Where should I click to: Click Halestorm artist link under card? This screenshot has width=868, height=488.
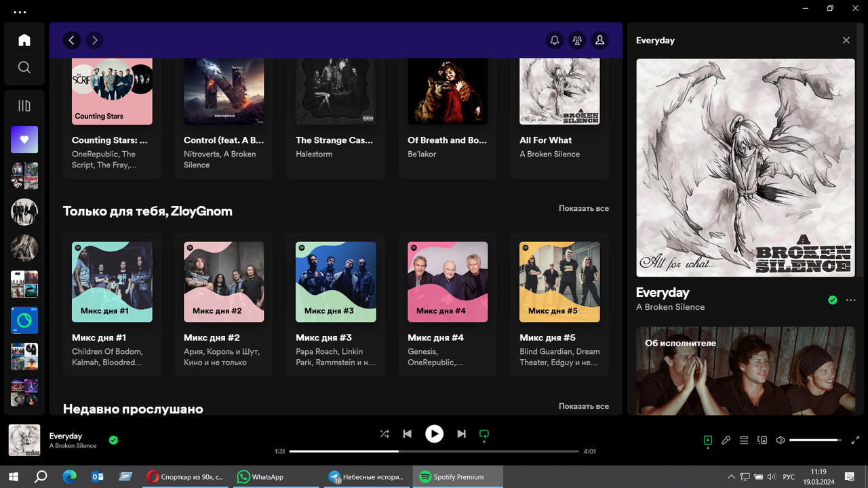[x=315, y=155]
